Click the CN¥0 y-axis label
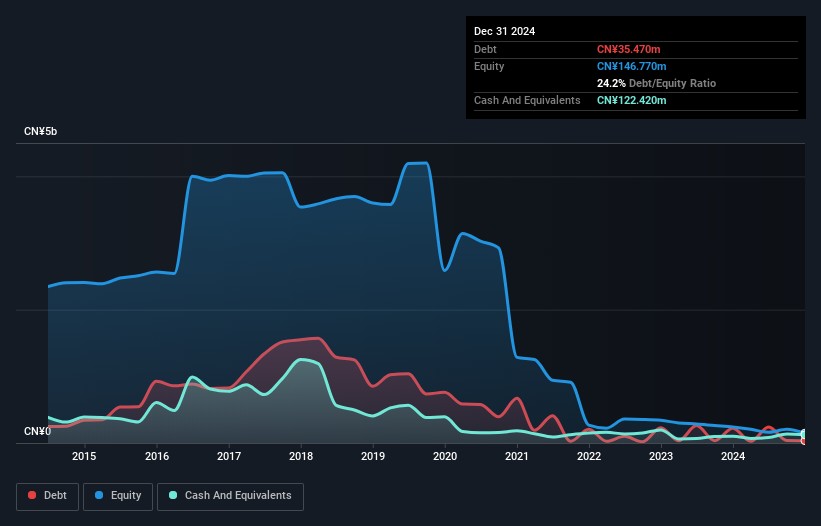Screen dimensions: 821x526 click(38, 431)
